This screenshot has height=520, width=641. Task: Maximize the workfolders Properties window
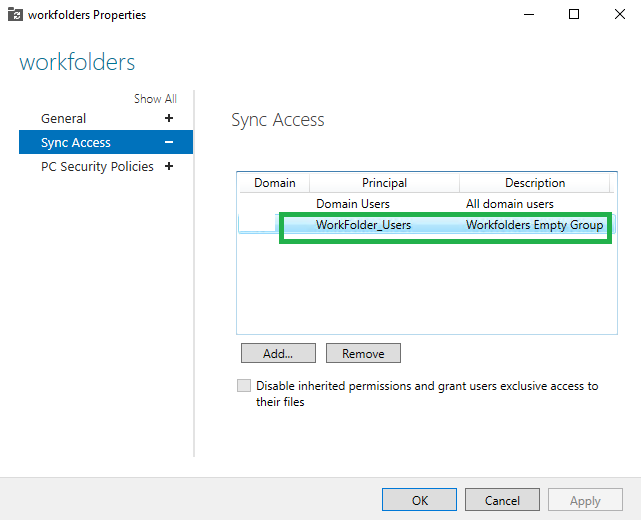point(574,14)
